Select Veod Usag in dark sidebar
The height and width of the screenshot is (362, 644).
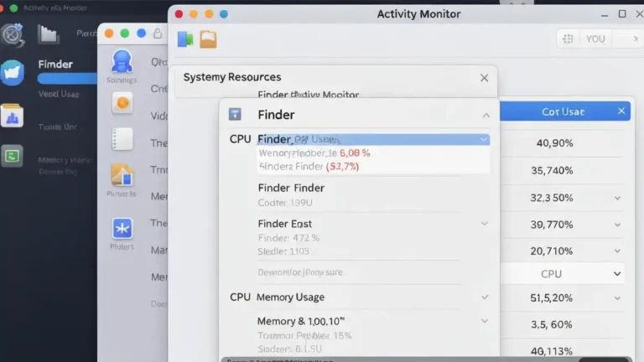click(59, 94)
